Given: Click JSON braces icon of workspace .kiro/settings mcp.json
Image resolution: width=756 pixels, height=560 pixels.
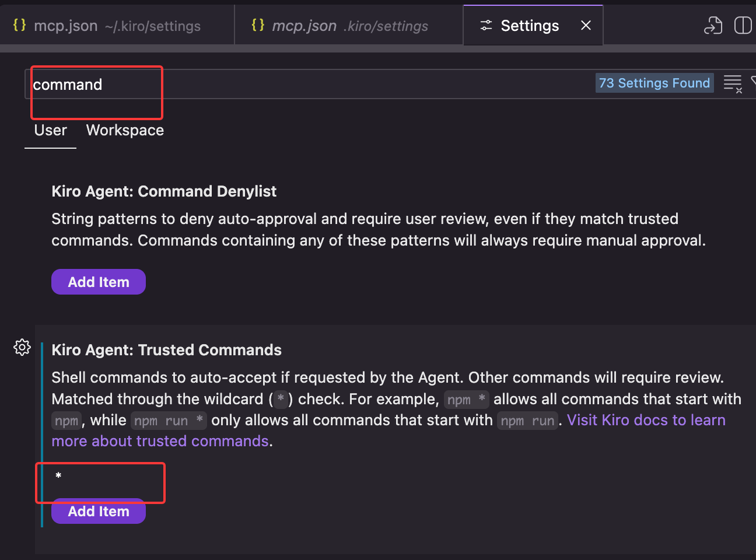Looking at the screenshot, I should [257, 25].
